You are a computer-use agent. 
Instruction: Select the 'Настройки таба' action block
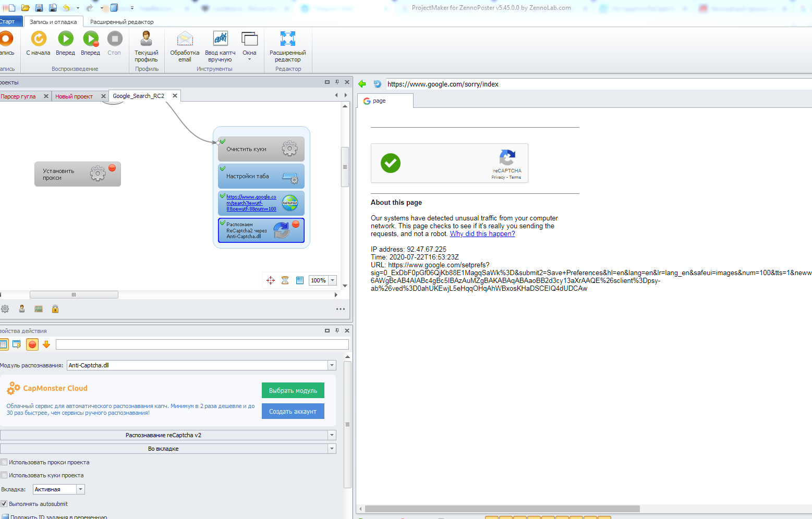click(261, 176)
